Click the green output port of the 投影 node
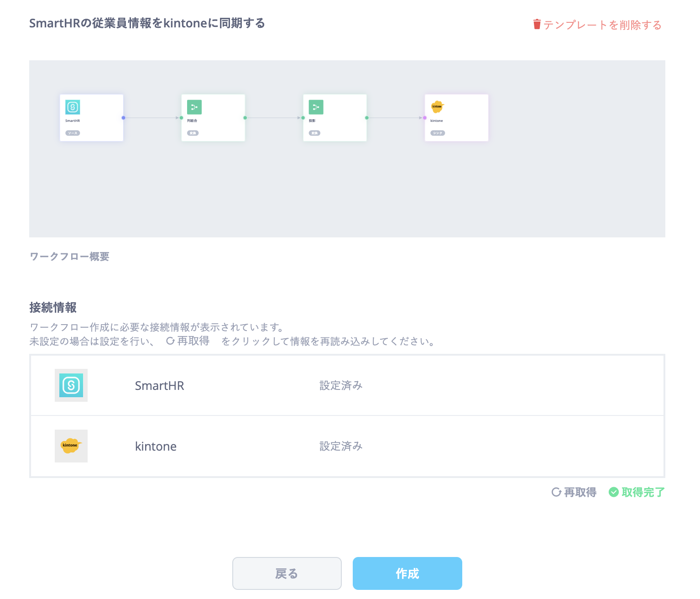Viewport: 700px width, 599px height. (367, 118)
